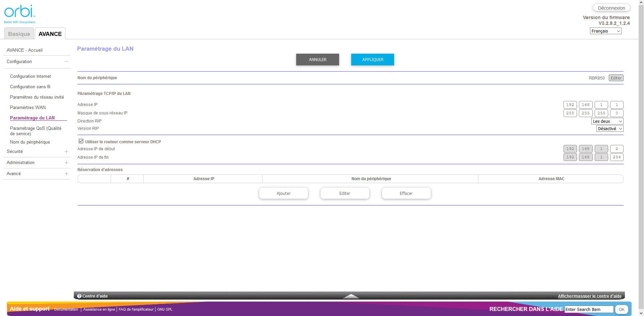This screenshot has height=316, width=644.
Task: Open the Français language dropdown
Action: 605,31
